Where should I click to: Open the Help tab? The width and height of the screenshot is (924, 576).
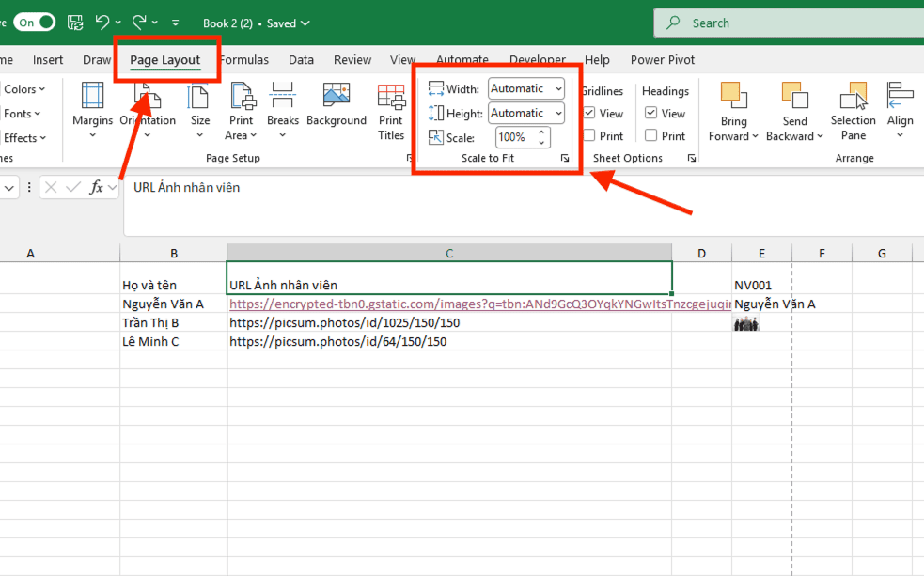tap(597, 60)
